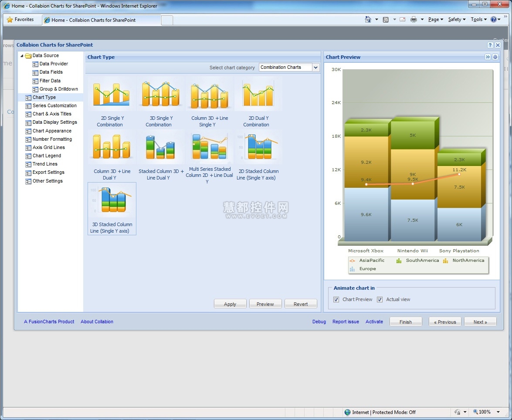Collapse the Chart Preview panel with double arrows

click(x=488, y=57)
